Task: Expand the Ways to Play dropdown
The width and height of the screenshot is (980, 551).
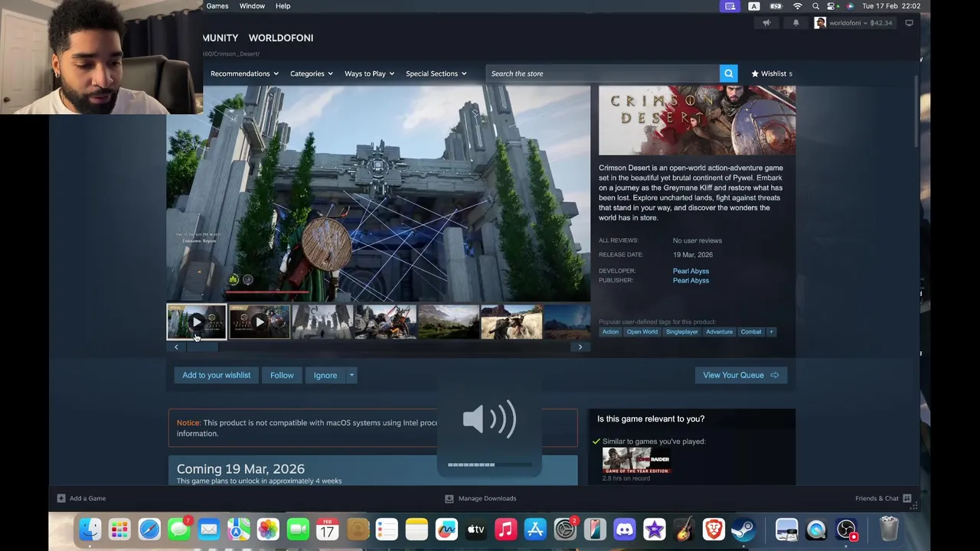Action: point(369,73)
